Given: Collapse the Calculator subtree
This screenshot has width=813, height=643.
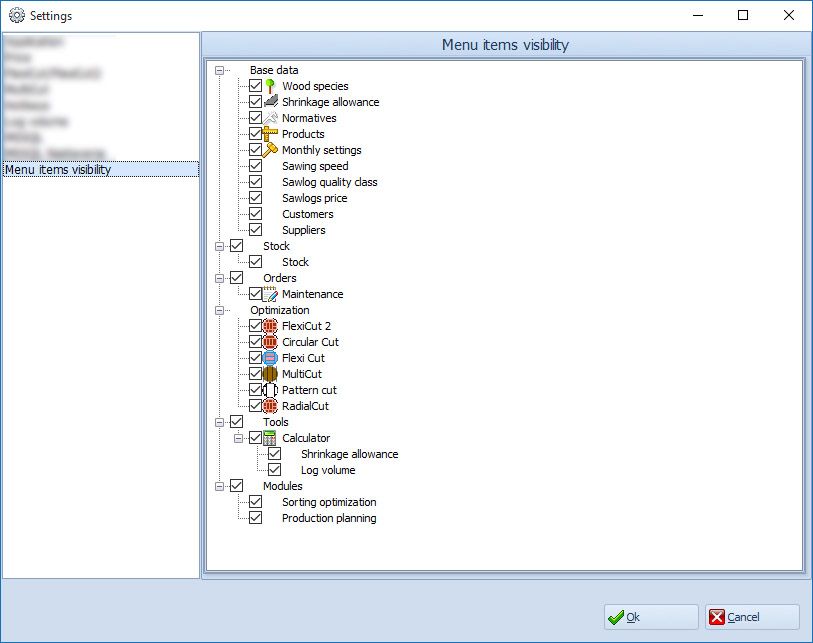Looking at the screenshot, I should tap(239, 438).
